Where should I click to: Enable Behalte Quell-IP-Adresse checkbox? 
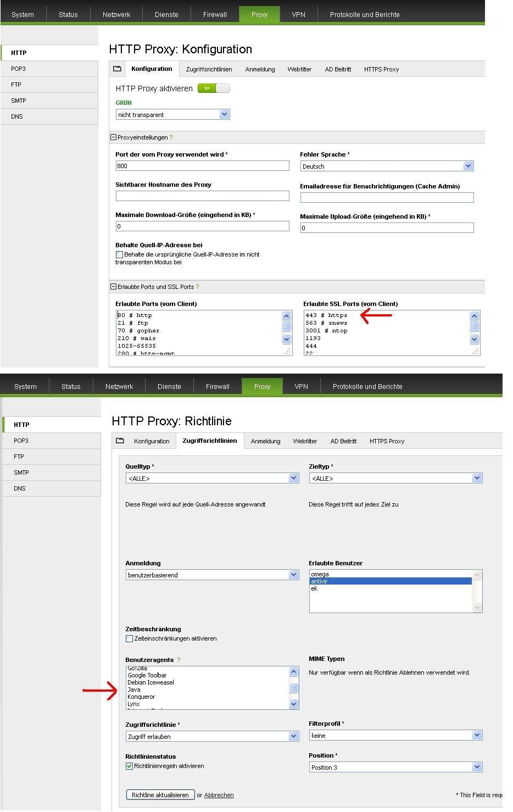coord(119,255)
